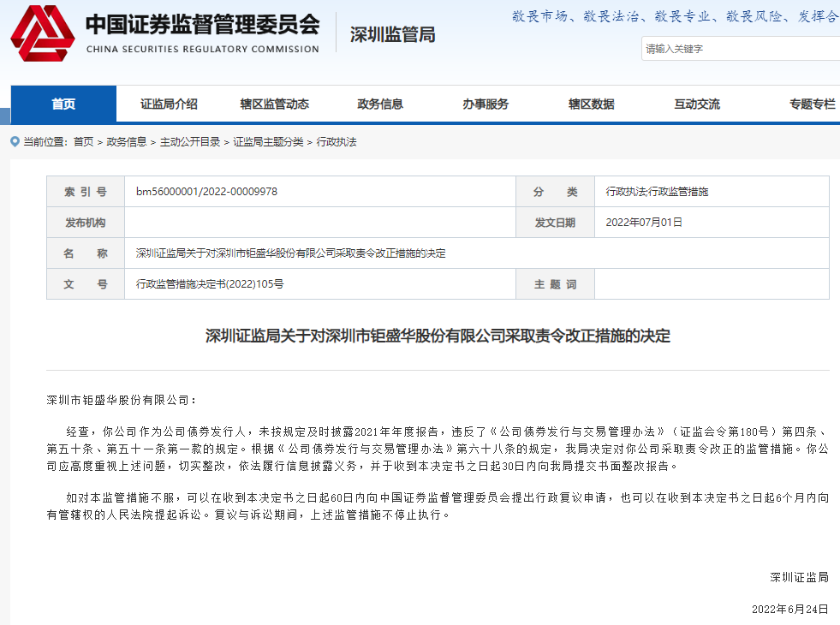Viewport: 840px width, 625px height.
Task: Click the addressee line 深圳市钜盛华股份有限公司:
Action: (122, 400)
